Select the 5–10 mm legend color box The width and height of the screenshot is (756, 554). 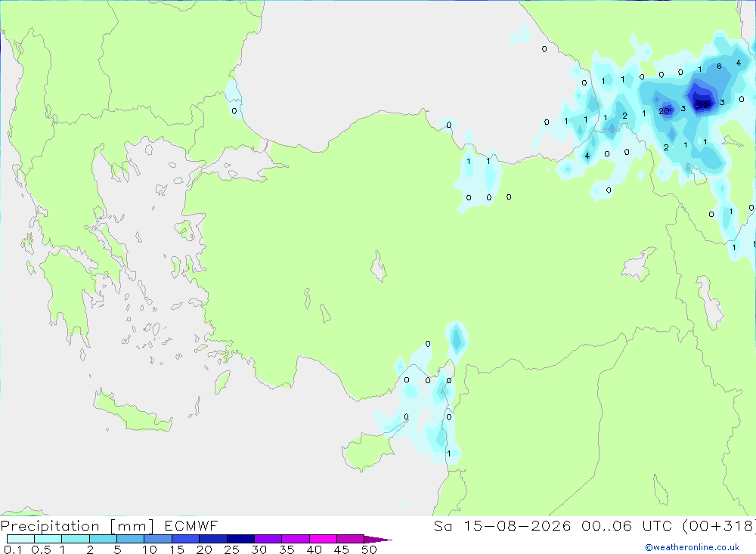pos(131,539)
